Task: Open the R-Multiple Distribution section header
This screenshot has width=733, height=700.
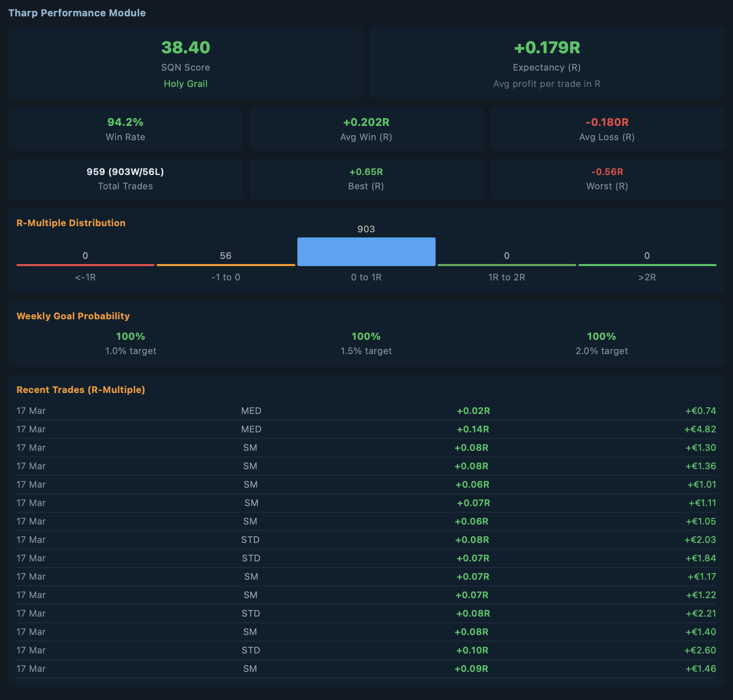Action: coord(71,223)
